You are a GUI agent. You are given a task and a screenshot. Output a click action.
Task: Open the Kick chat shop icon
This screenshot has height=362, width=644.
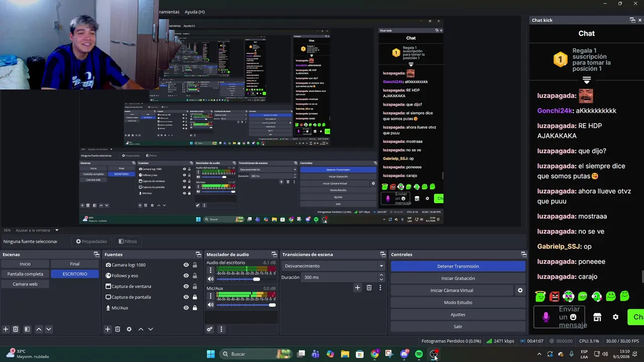[x=597, y=317]
